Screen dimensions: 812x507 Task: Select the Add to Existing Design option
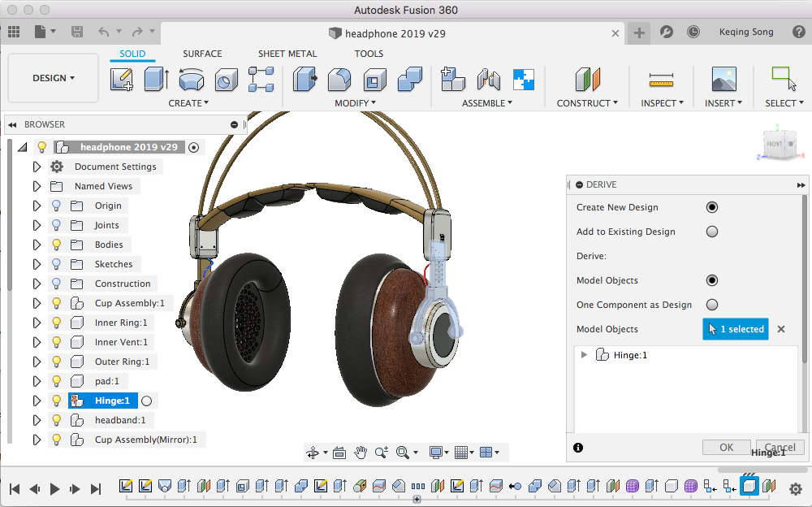pos(712,232)
